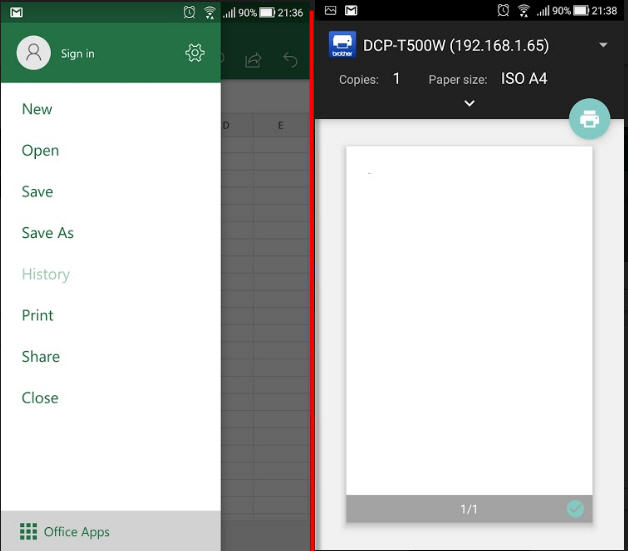The width and height of the screenshot is (628, 551).
Task: Tap the dimmed share icon in Excel toolbar
Action: (253, 60)
